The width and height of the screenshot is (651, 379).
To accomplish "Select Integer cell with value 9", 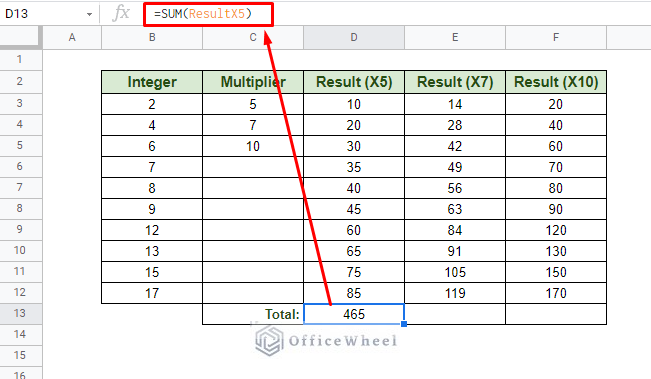I will [x=152, y=209].
